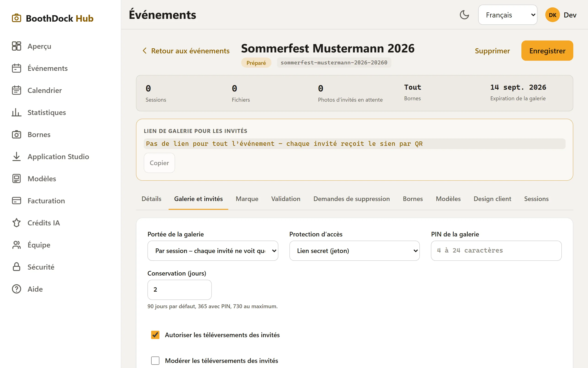Viewport: 588px width, 368px height.
Task: Expand the Portée de la galerie dropdown
Action: [213, 251]
